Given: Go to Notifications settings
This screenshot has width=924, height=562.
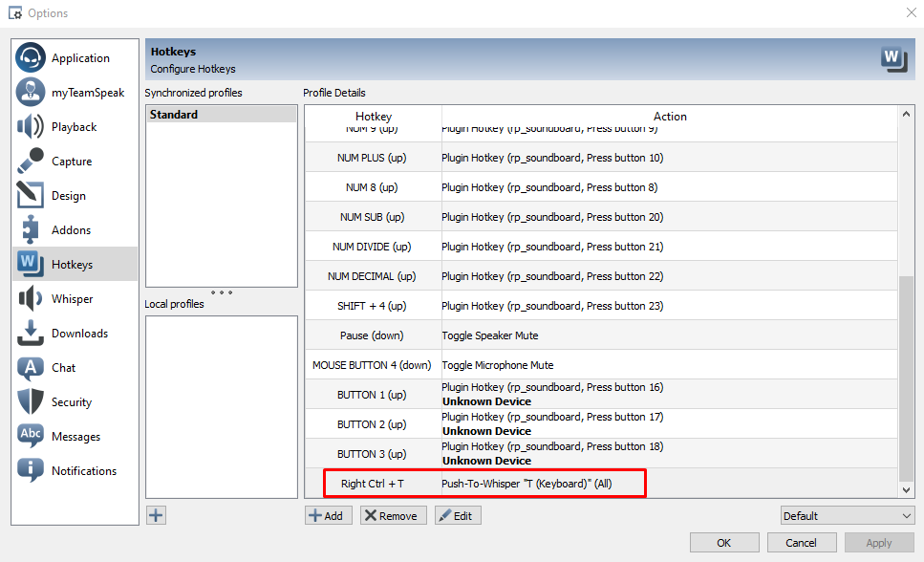Looking at the screenshot, I should coord(83,471).
